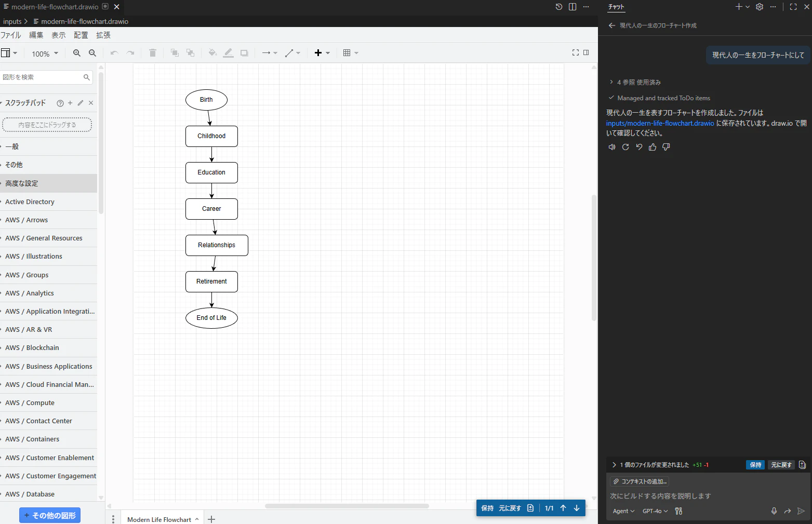Open the waypoints line style dropdown
Image resolution: width=812 pixels, height=524 pixels.
coord(292,53)
